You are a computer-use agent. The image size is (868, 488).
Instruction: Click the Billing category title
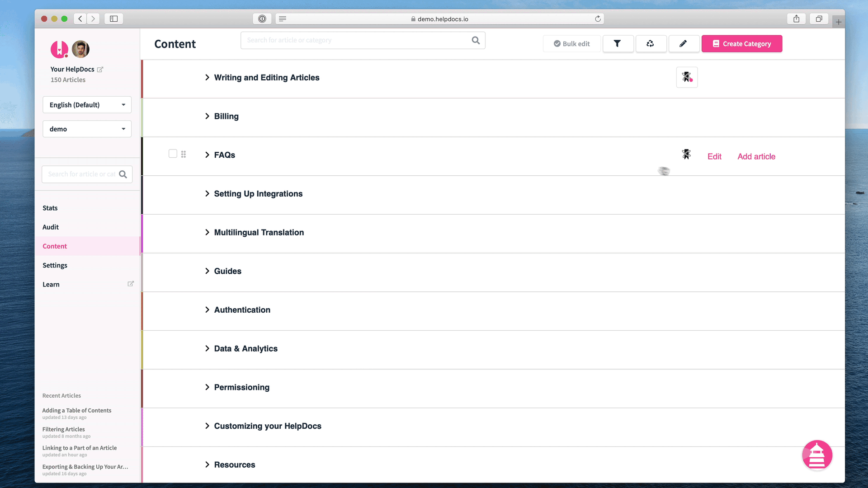[226, 116]
